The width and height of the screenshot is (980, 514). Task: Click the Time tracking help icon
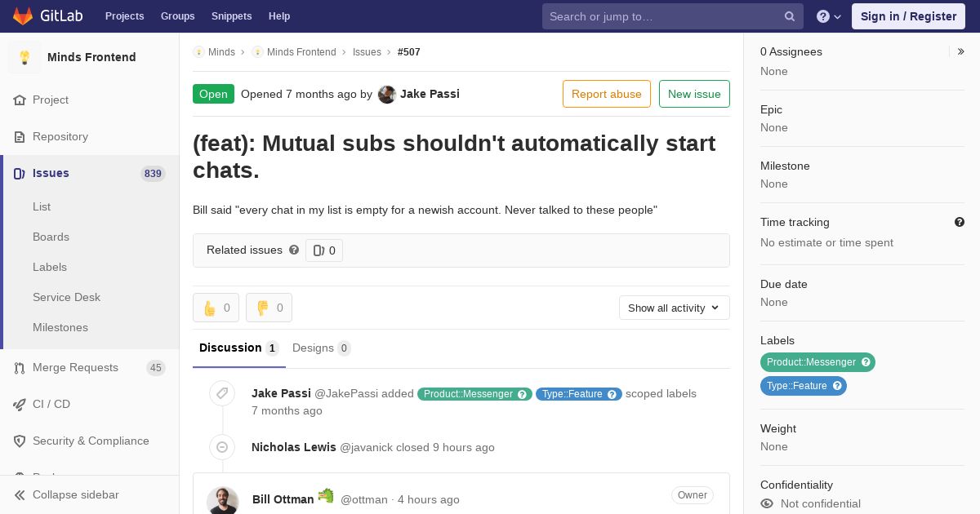click(960, 222)
